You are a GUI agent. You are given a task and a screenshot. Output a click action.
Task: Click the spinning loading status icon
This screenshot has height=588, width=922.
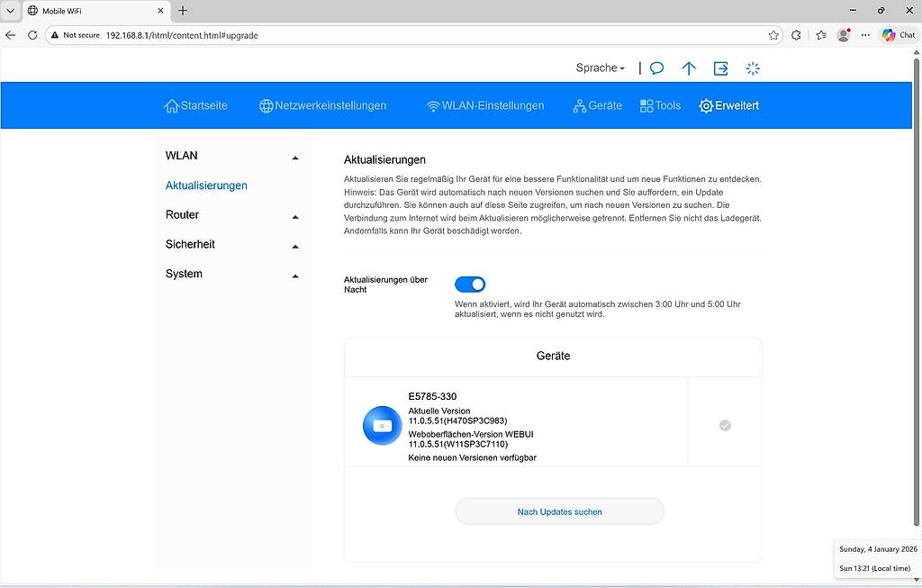tap(754, 68)
